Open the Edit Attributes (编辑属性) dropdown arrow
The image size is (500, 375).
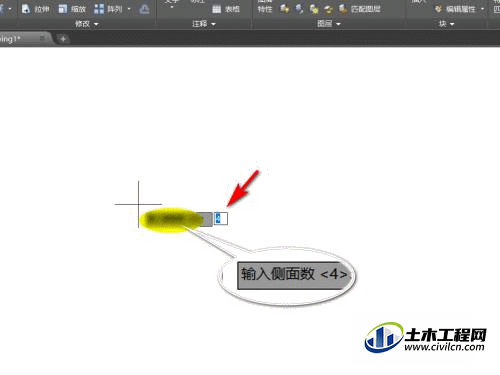(x=482, y=9)
